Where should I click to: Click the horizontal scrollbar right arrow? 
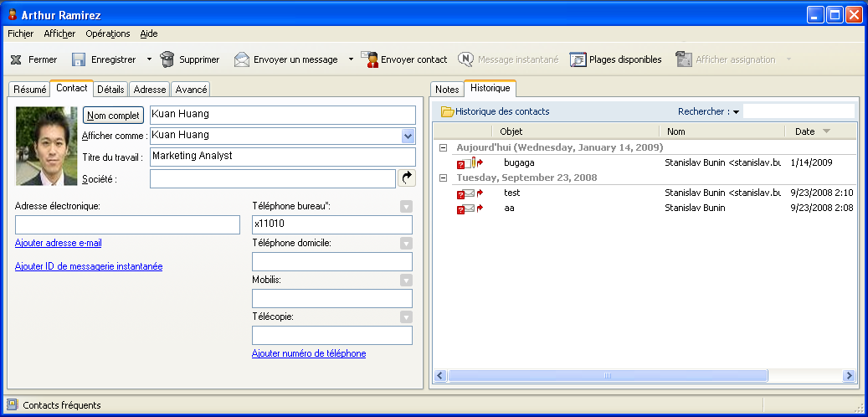[850, 376]
